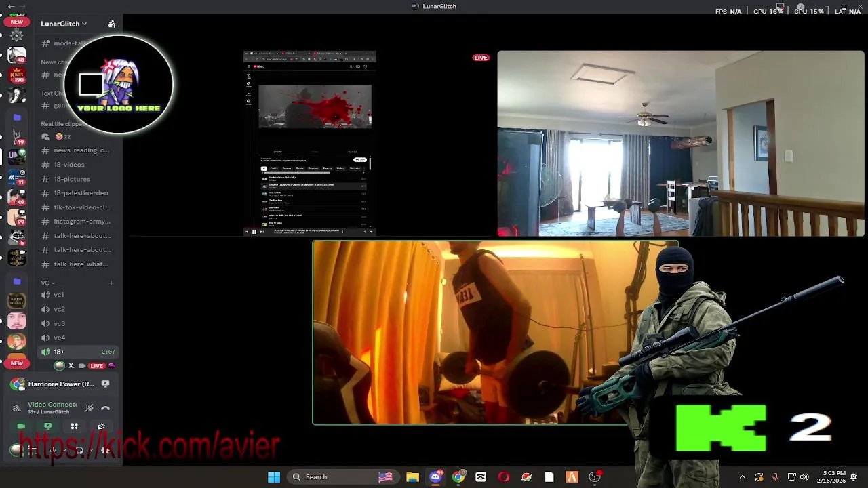Click server icon with badge 11
Viewport: 868px width, 488px height.
click(x=17, y=178)
